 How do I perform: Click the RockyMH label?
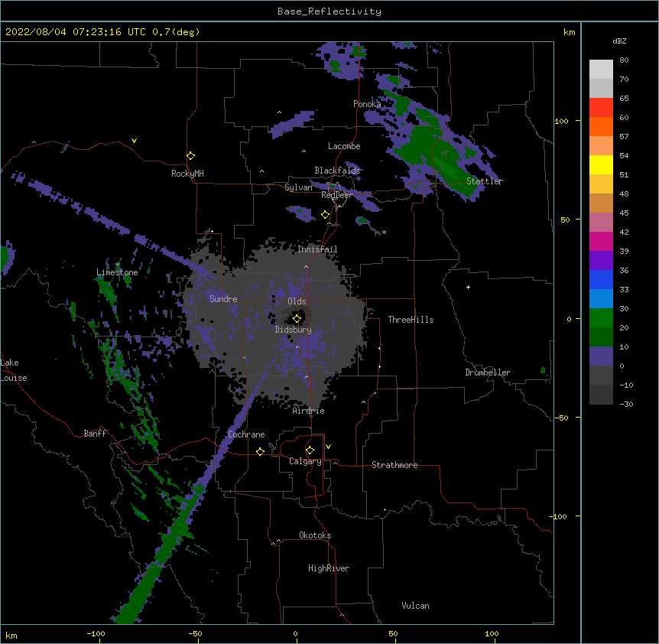(x=187, y=174)
